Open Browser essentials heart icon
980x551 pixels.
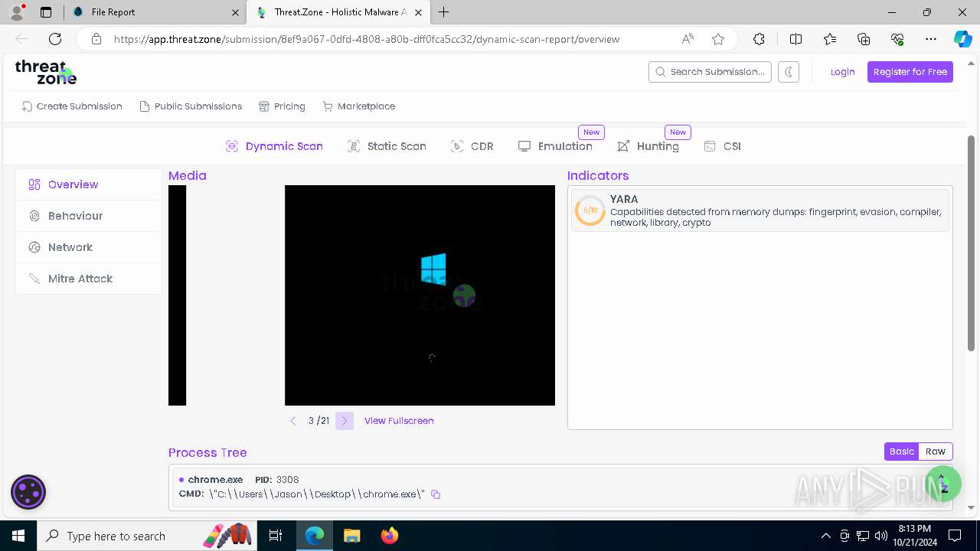pos(897,39)
